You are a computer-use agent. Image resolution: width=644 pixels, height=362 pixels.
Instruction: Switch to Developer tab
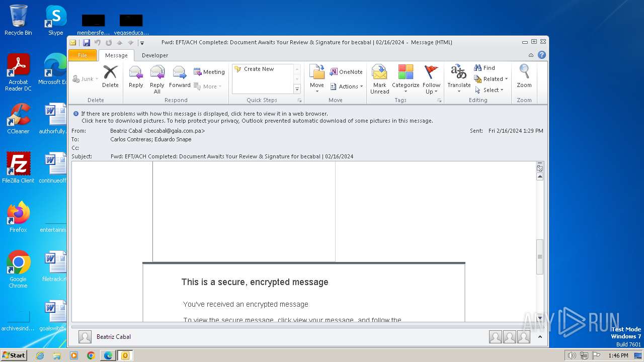point(155,55)
